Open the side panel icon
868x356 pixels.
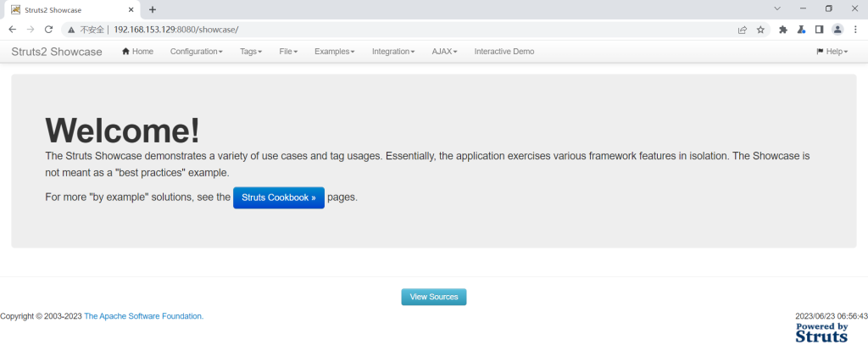820,30
